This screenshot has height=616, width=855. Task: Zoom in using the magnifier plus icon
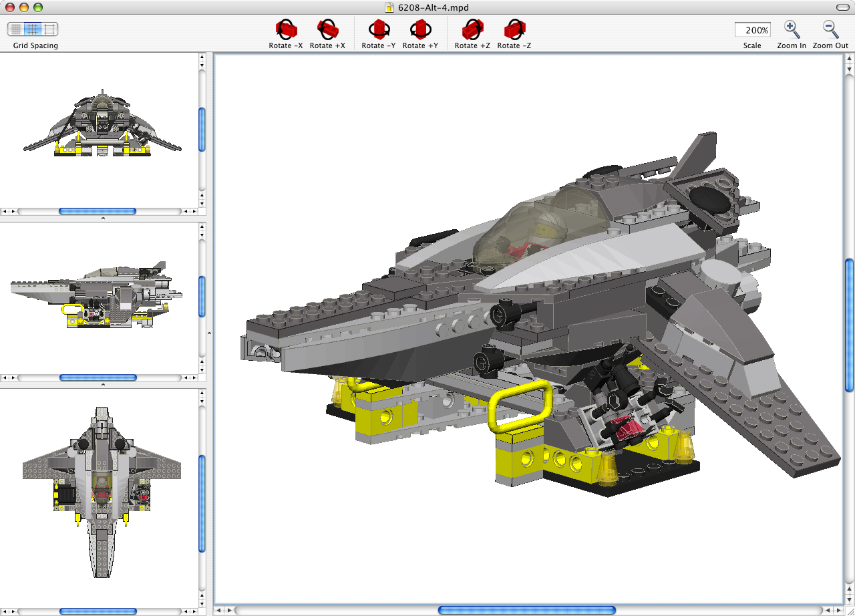tap(792, 29)
